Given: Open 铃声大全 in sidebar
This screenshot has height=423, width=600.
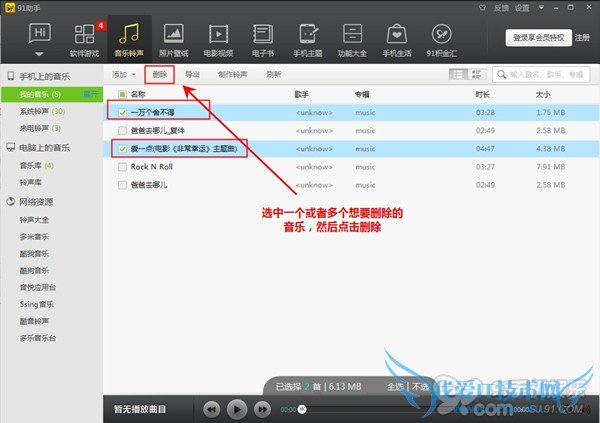Looking at the screenshot, I should 34,220.
